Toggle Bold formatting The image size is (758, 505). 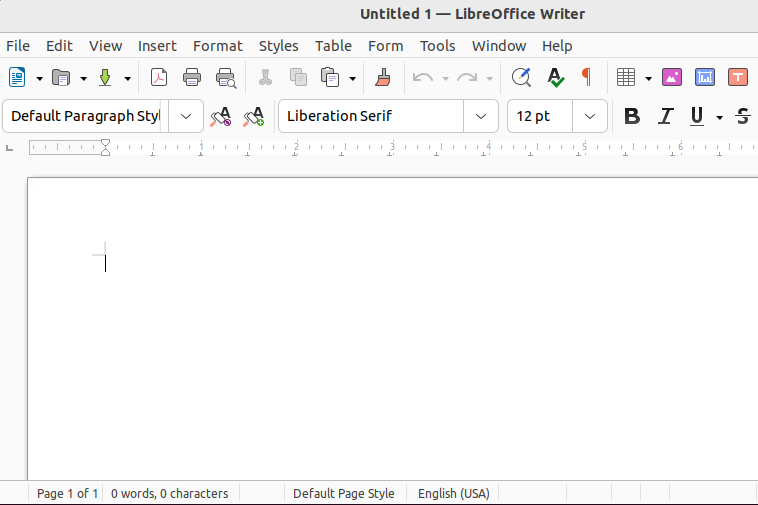pyautogui.click(x=631, y=116)
